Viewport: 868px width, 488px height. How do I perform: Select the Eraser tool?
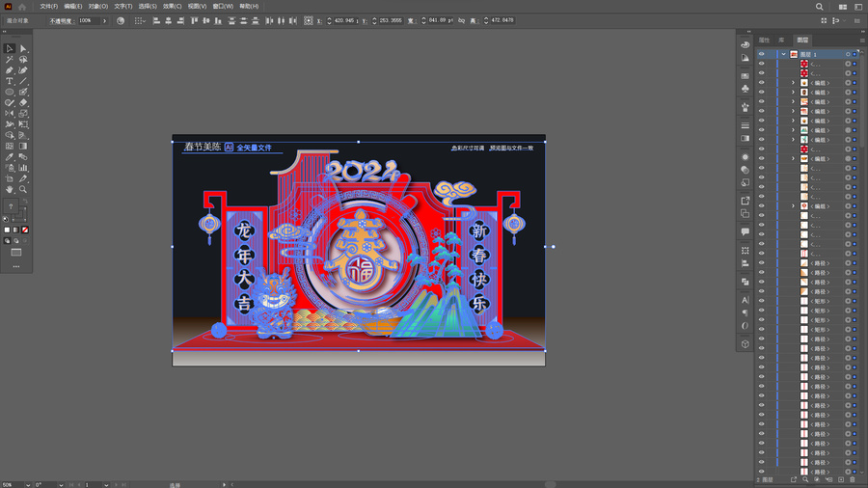coord(23,103)
